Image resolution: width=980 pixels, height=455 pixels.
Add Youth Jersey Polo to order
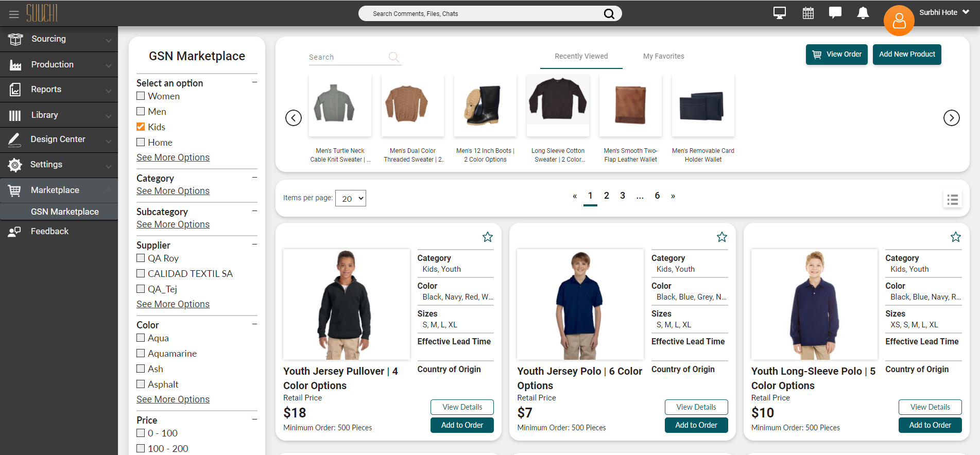696,425
